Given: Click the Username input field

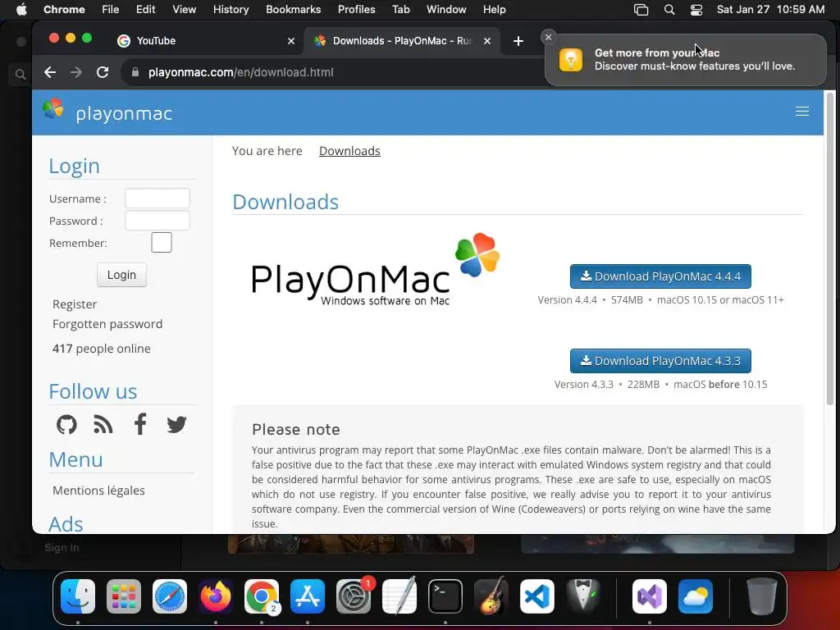Looking at the screenshot, I should point(157,199).
